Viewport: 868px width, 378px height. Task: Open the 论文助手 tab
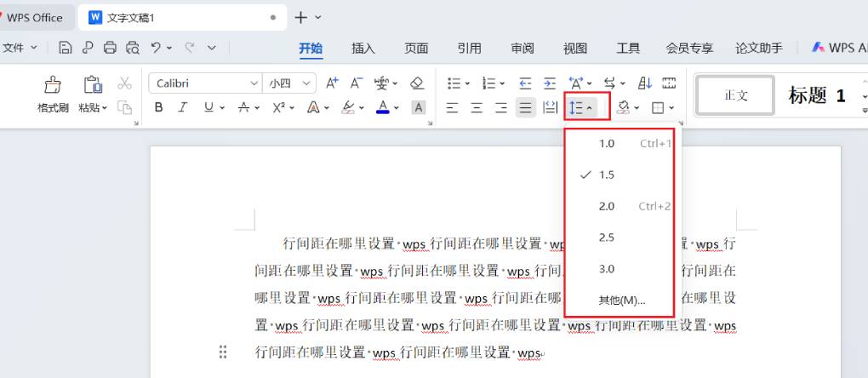pyautogui.click(x=759, y=49)
